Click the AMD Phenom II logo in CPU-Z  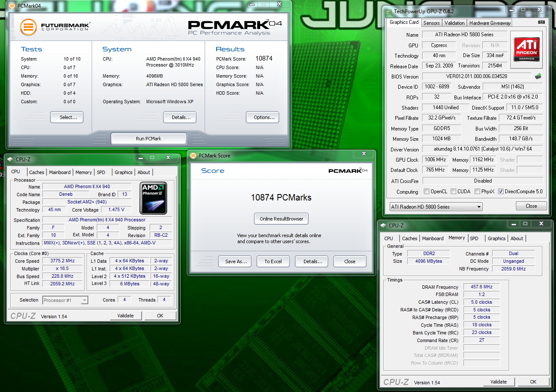pyautogui.click(x=153, y=197)
